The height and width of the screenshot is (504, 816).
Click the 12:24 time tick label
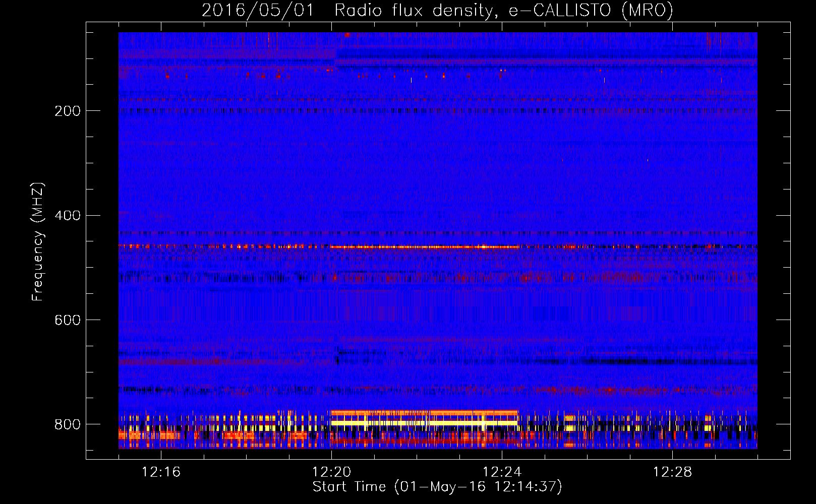tap(502, 472)
